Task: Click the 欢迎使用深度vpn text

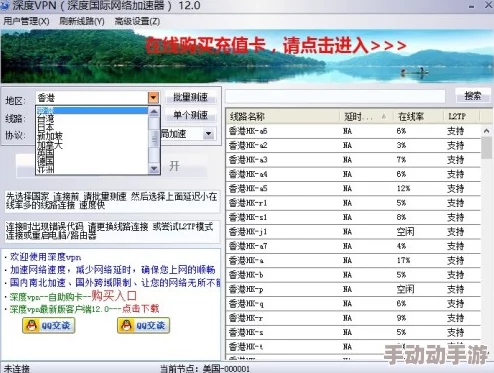Action: coord(45,257)
